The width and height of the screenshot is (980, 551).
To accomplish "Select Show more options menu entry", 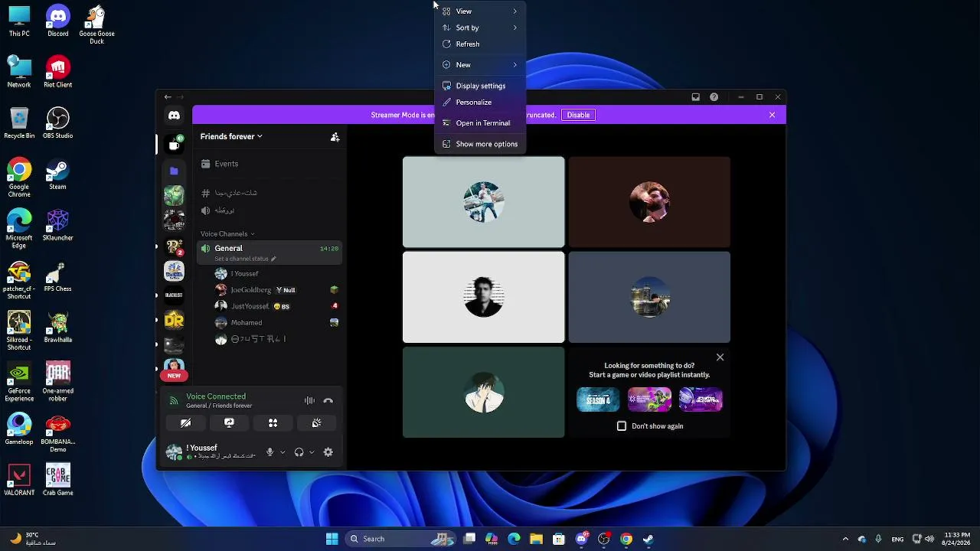I will 480,144.
